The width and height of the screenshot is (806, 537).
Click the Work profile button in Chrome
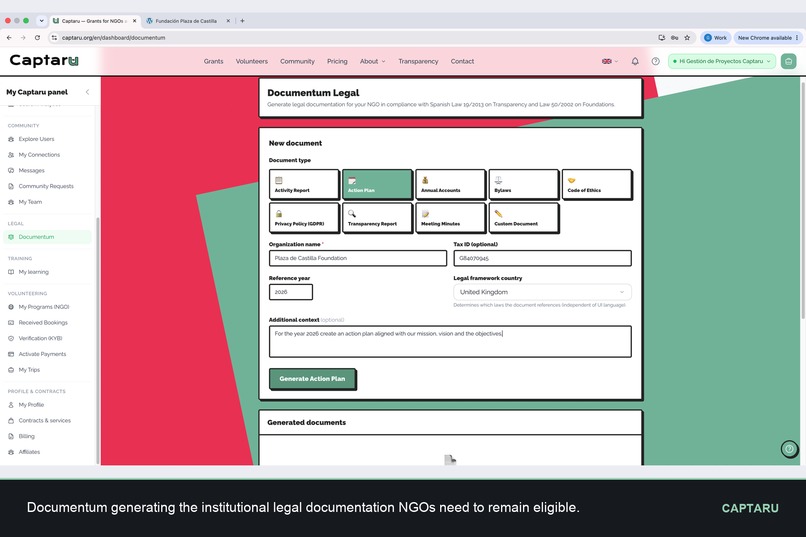[x=715, y=38]
